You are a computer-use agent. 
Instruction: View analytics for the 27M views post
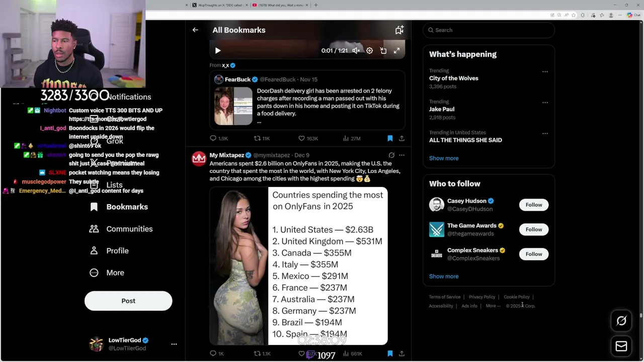pos(352,138)
